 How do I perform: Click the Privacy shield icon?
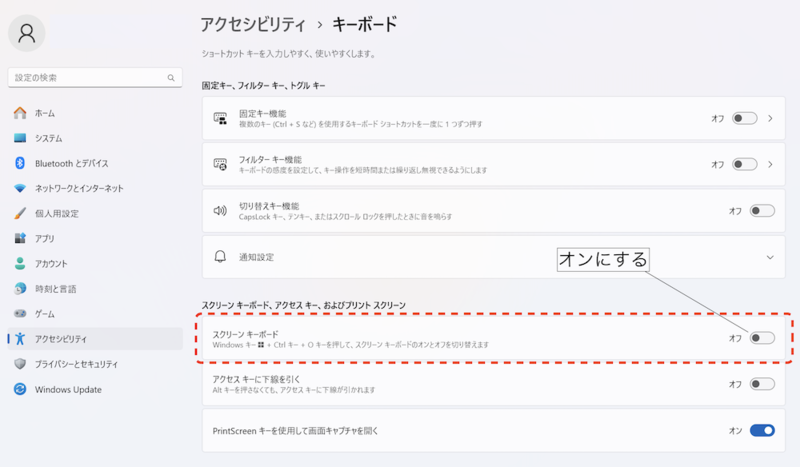20,364
